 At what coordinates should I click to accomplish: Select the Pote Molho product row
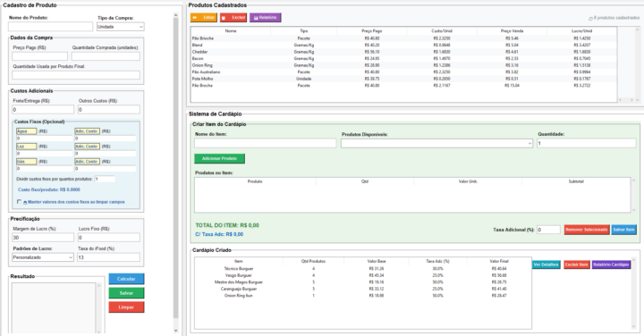coord(403,79)
